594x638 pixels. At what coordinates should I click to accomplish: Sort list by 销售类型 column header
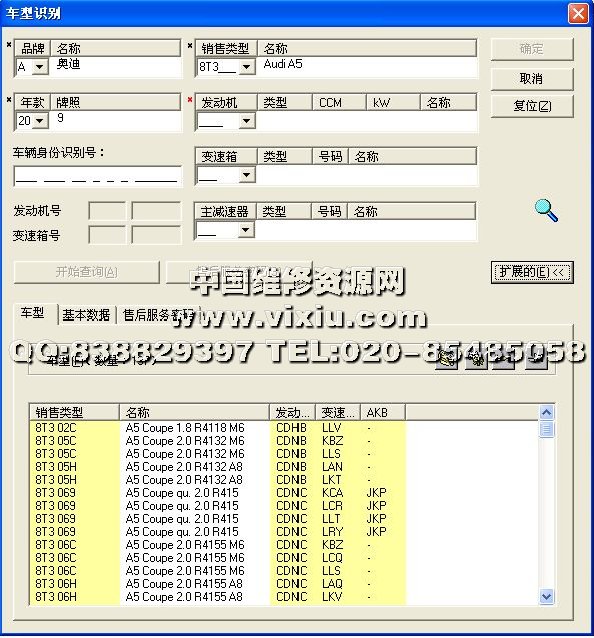pyautogui.click(x=74, y=413)
